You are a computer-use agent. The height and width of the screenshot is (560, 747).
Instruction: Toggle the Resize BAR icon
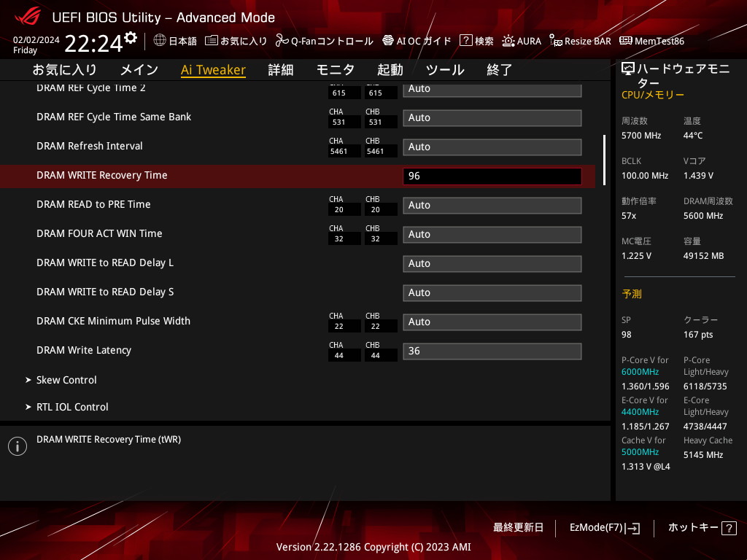tap(555, 41)
